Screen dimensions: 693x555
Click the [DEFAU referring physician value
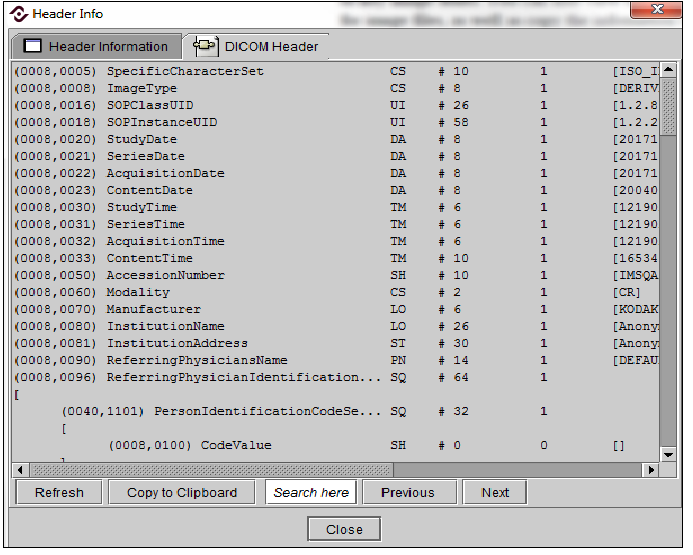(x=636, y=361)
